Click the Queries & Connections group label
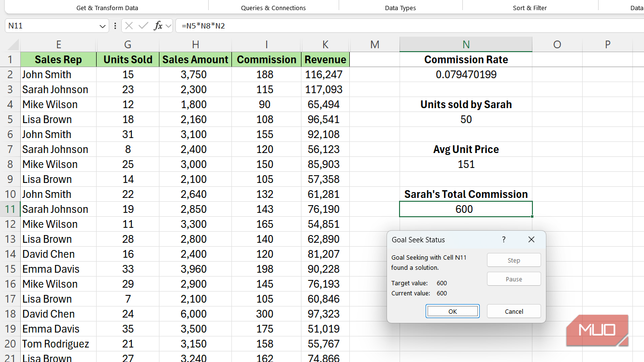The width and height of the screenshot is (644, 362). 273,8
